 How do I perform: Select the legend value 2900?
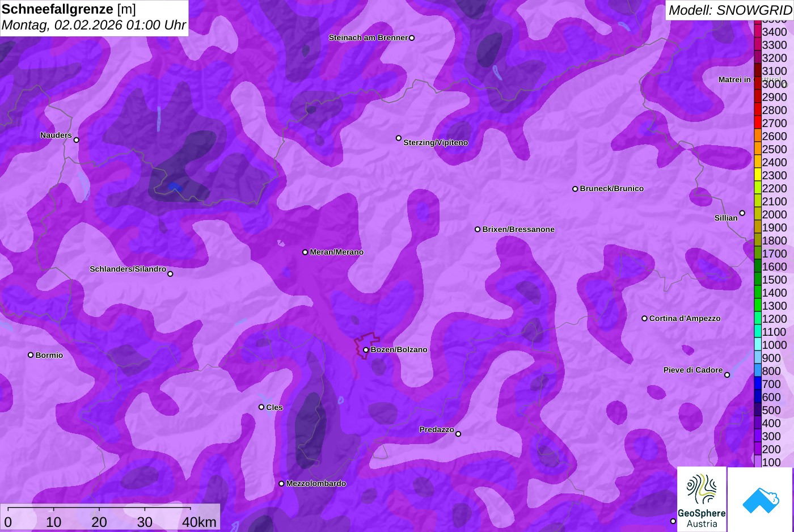coord(775,98)
